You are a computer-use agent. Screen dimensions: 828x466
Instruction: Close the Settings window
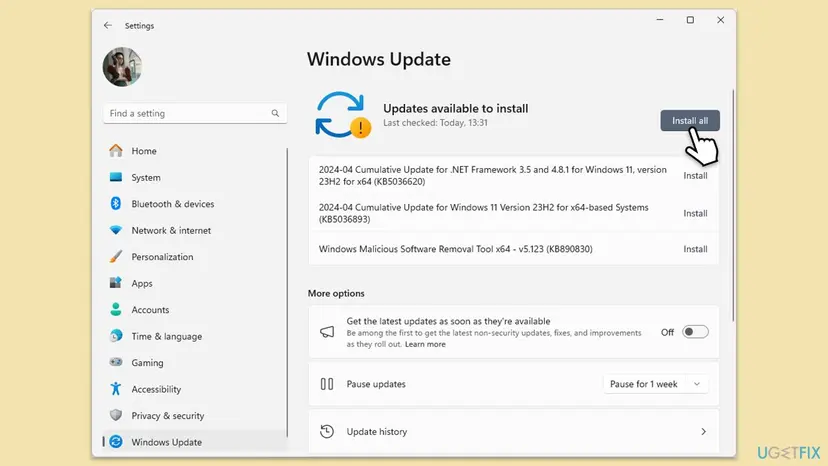pos(720,20)
